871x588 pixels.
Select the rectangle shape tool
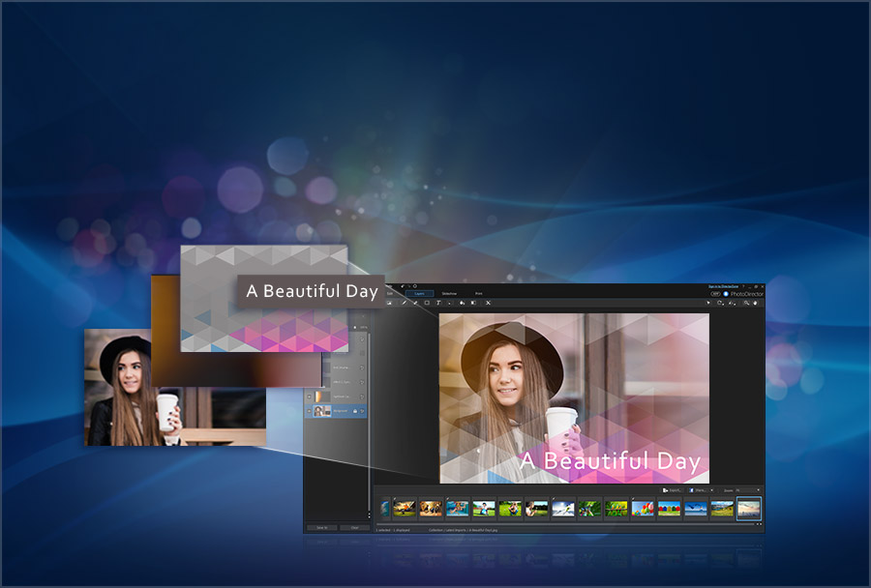pos(427,303)
